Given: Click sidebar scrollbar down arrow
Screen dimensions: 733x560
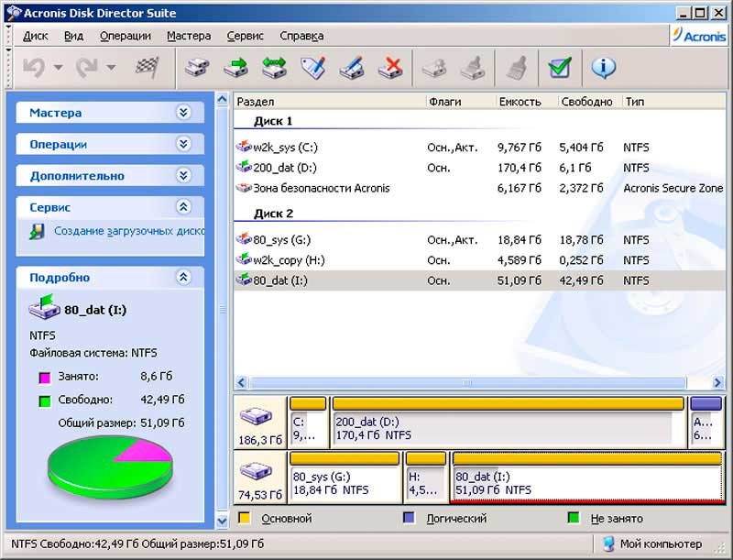Looking at the screenshot, I should tap(222, 521).
